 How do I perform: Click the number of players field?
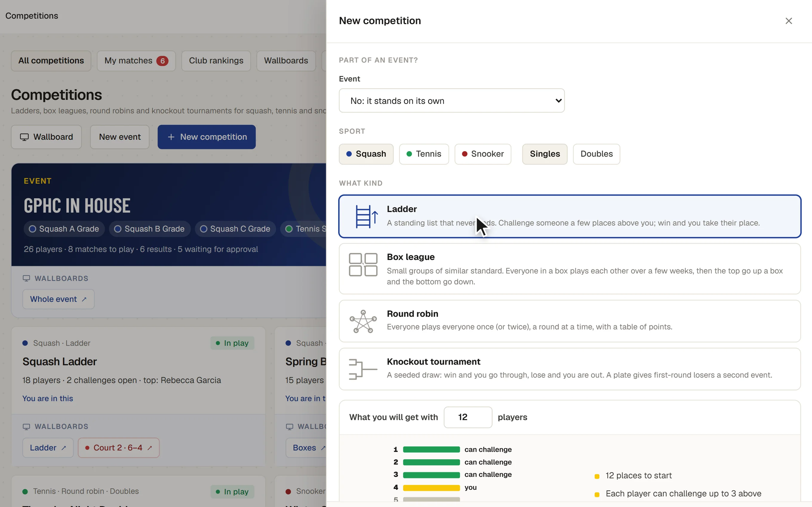tap(468, 417)
